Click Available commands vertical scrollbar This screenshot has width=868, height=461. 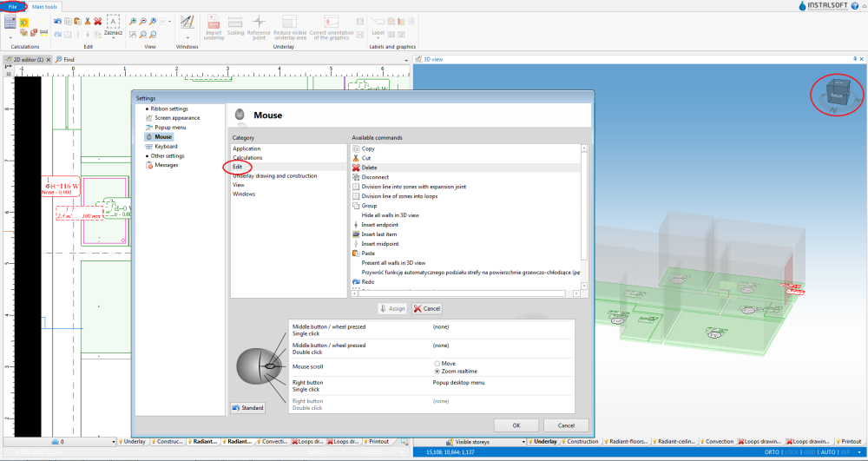pyautogui.click(x=584, y=216)
